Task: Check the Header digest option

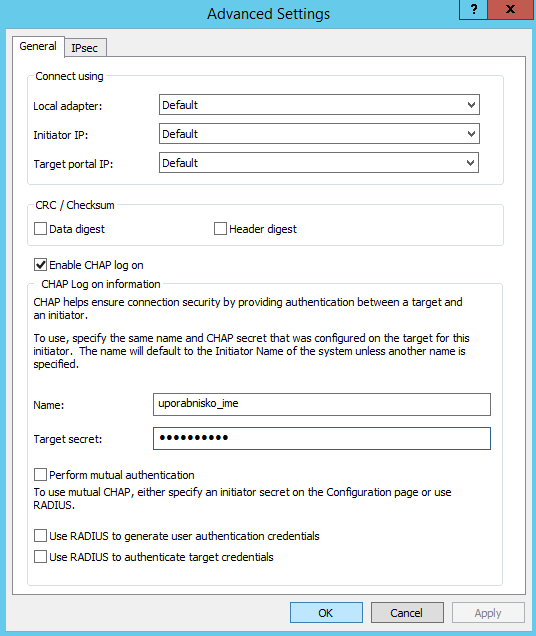Action: tap(220, 229)
